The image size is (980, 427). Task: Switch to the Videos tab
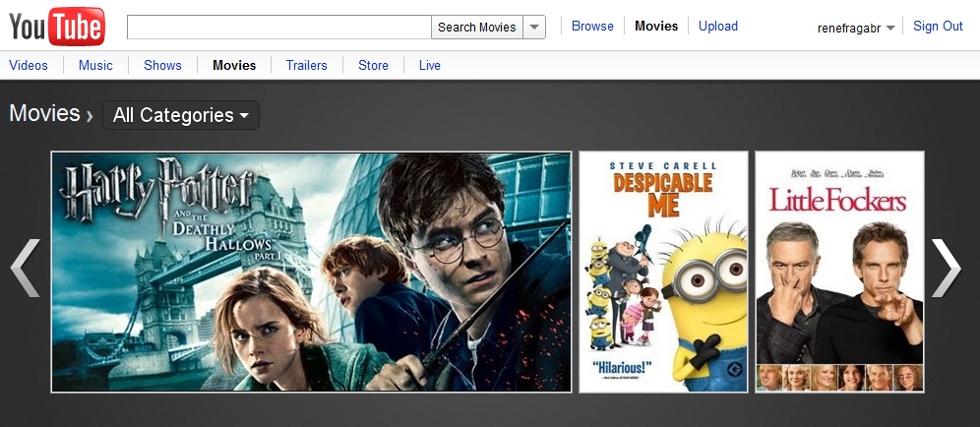coord(29,66)
